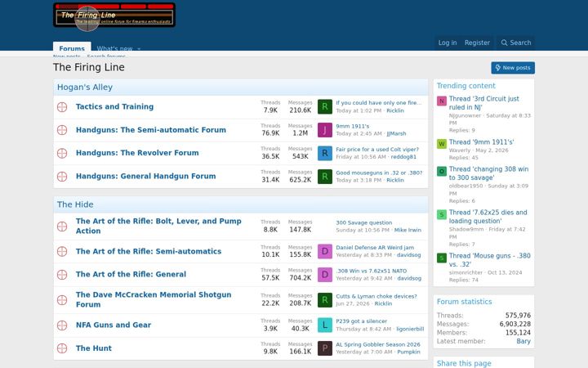Open trending thread 'Mouse guns - .380 vs. .32'
588x368 pixels.
tap(490, 260)
